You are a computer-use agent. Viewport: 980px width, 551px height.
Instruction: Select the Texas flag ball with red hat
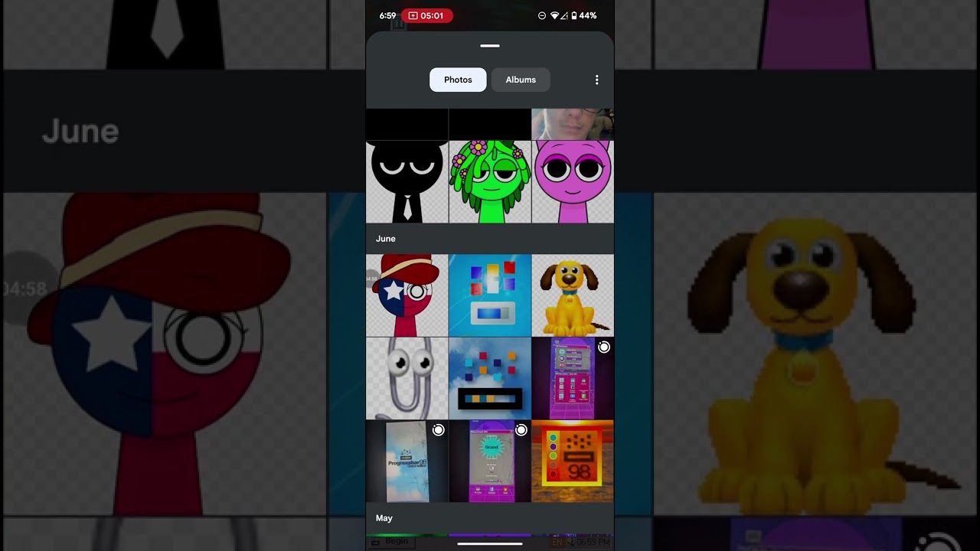coord(407,295)
